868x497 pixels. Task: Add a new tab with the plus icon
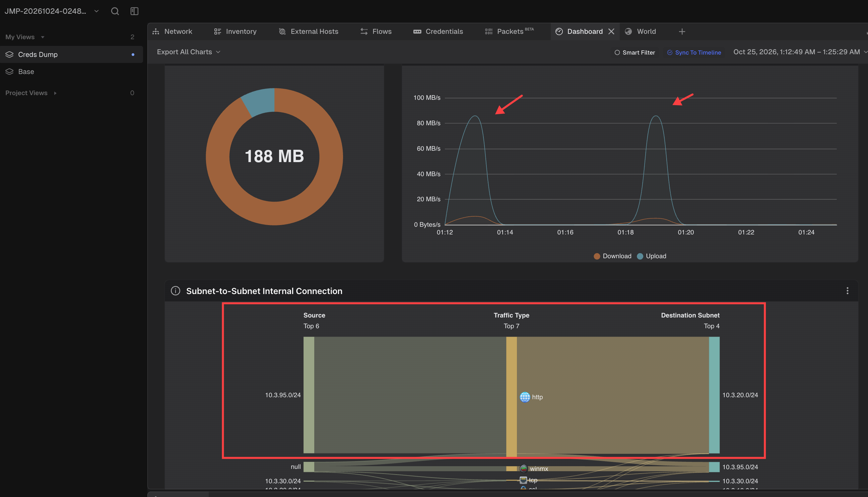682,32
